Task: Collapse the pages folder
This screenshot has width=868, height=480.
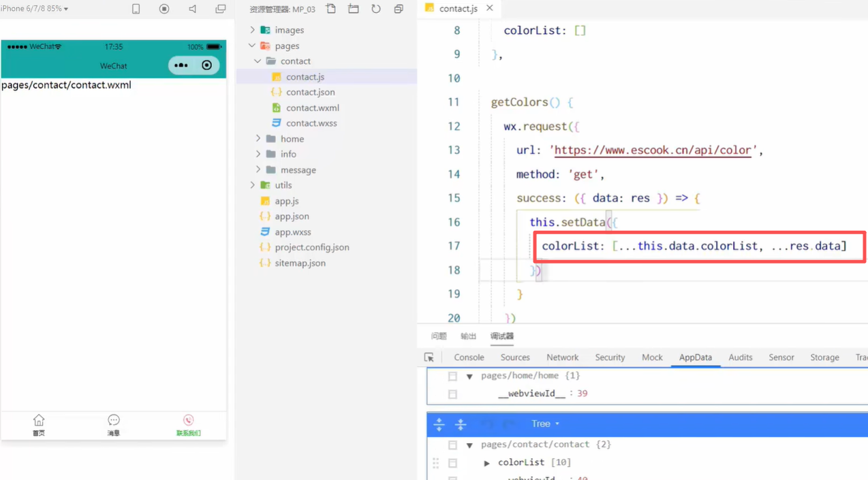Action: coord(253,46)
